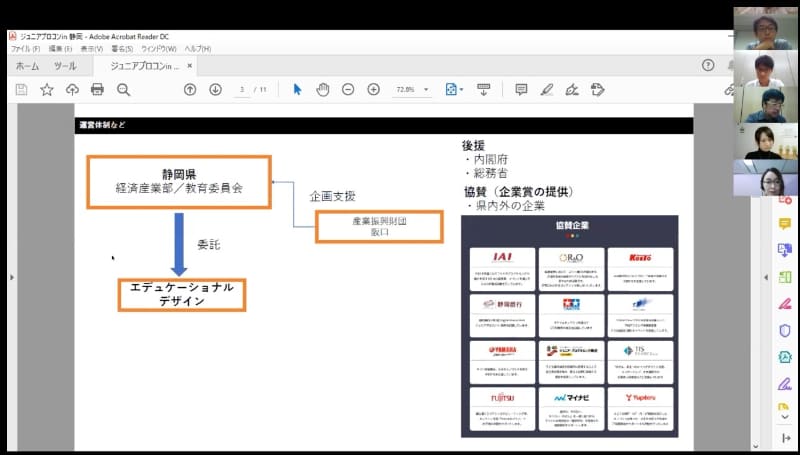
Task: Bookmark the document with the star icon
Action: pos(47,90)
